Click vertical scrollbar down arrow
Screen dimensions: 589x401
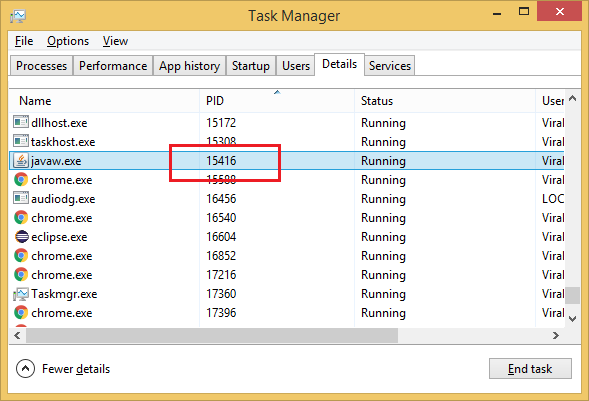pos(572,319)
